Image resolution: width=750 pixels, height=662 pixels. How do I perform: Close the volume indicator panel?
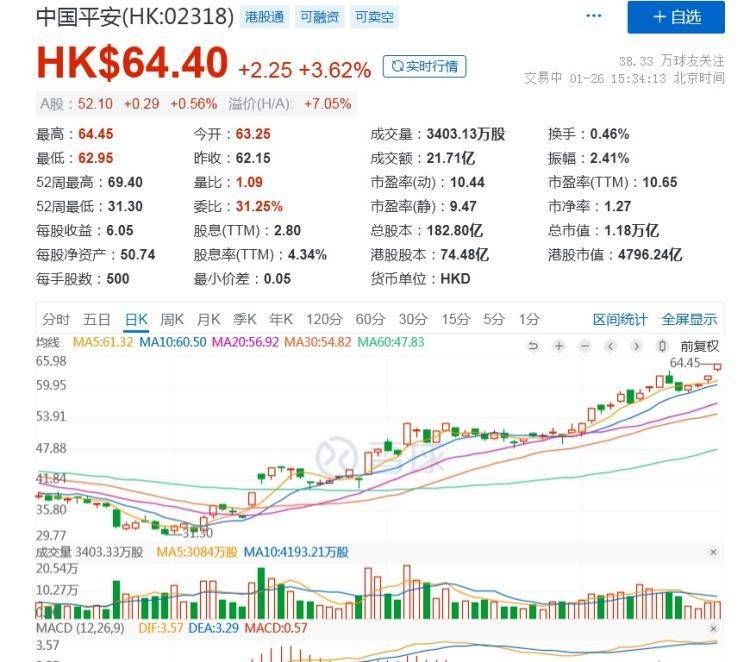[713, 552]
